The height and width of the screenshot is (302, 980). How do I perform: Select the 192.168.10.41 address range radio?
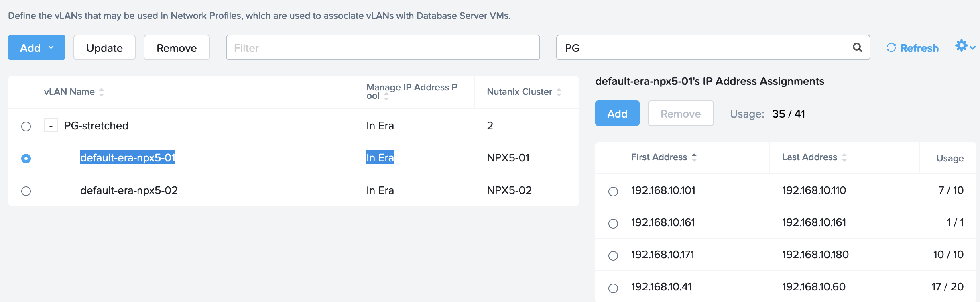613,288
